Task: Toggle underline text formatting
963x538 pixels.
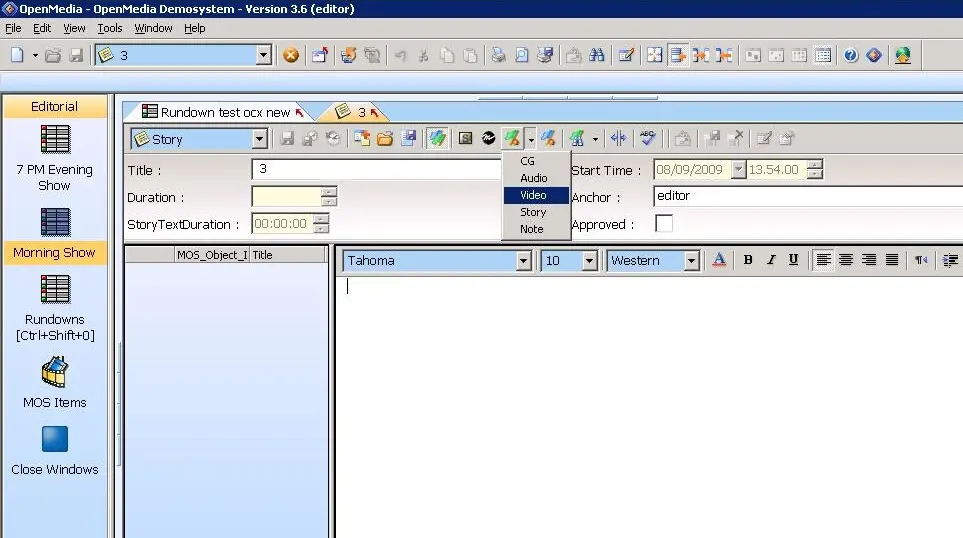Action: (793, 260)
